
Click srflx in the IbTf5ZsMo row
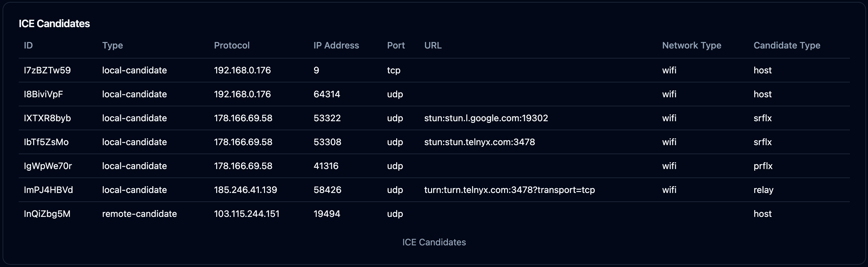click(763, 142)
